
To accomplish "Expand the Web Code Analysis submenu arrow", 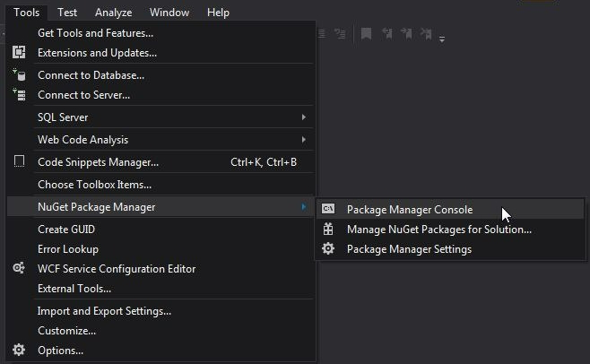I will (304, 140).
